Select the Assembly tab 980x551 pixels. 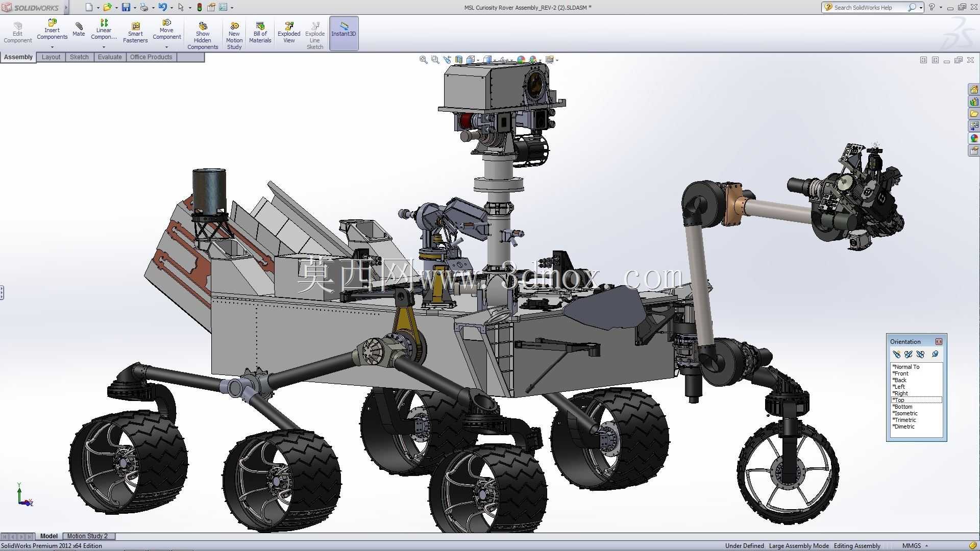point(18,57)
